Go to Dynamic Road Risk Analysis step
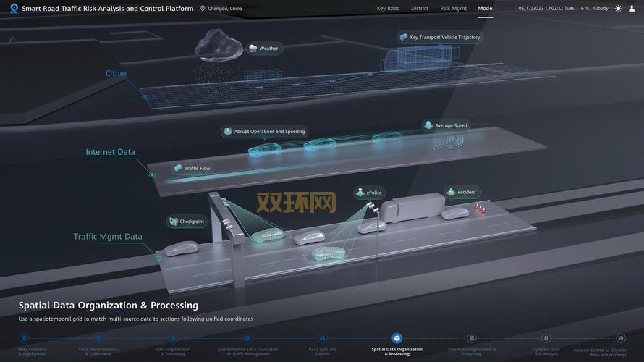 tap(546, 338)
